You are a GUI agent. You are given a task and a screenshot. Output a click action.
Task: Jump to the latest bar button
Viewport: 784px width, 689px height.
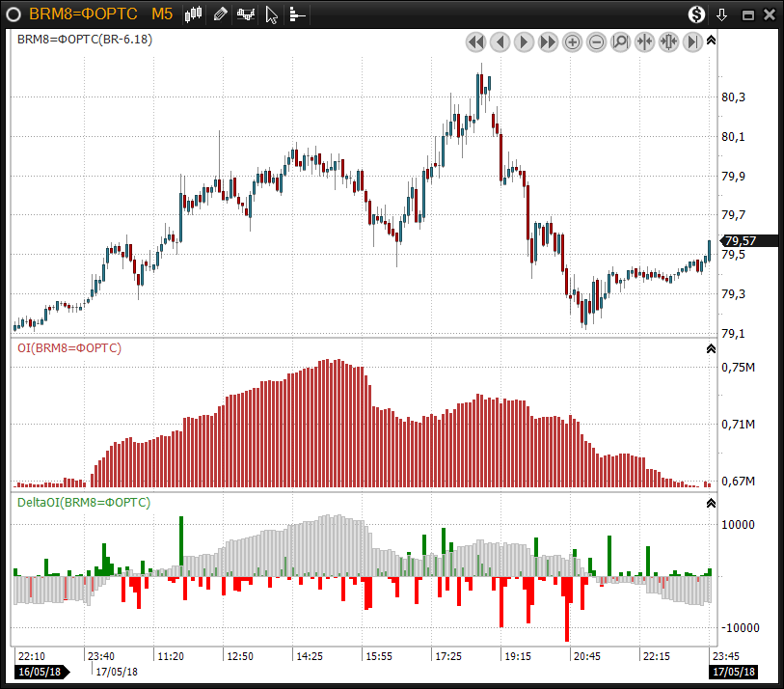(x=692, y=41)
